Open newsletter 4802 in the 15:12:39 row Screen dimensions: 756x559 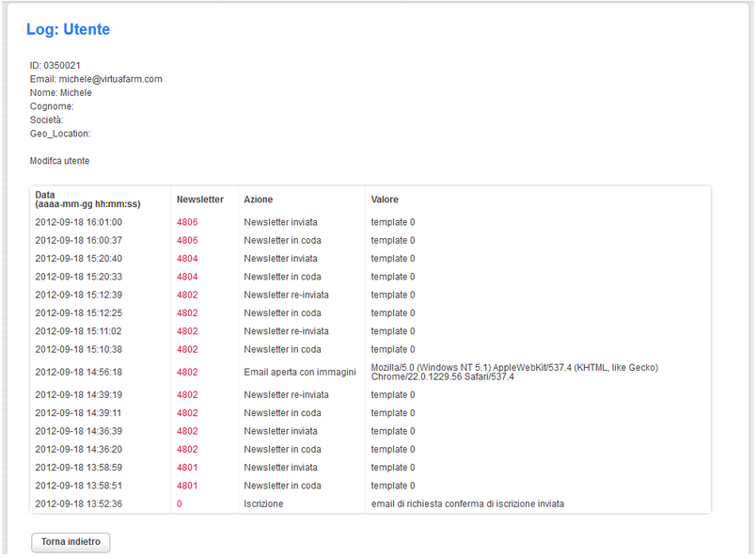[187, 295]
